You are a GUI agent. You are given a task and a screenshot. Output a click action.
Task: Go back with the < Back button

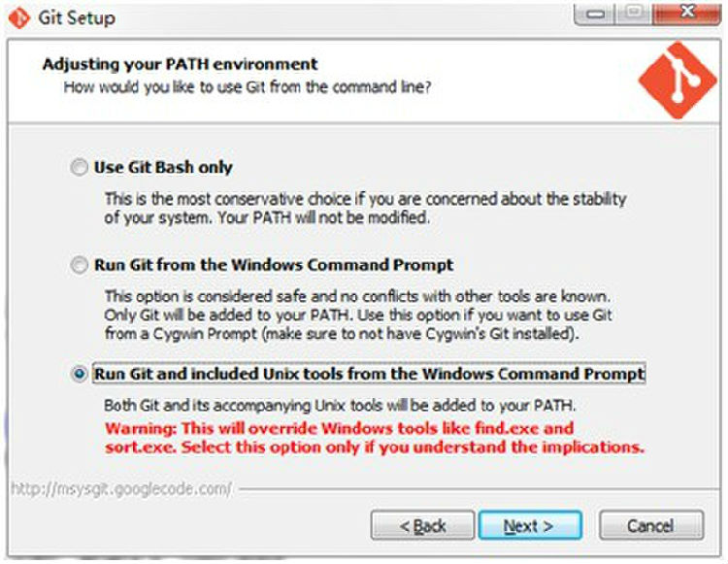422,525
